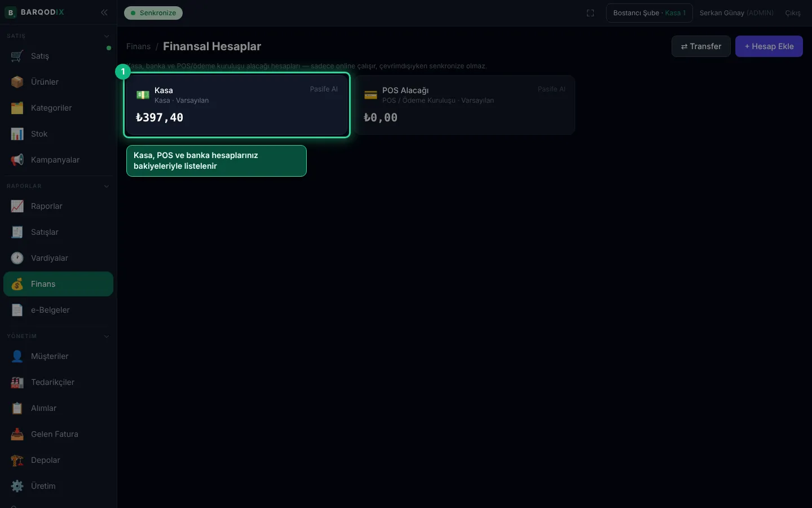Click the Tedarikçiler factory icon
The height and width of the screenshot is (508, 812).
pos(17,382)
